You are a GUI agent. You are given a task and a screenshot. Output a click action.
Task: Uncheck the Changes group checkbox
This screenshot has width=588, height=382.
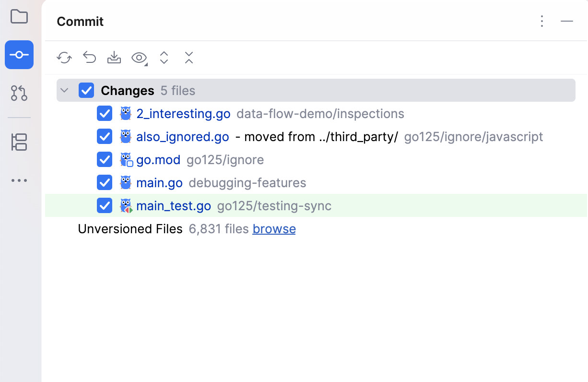[86, 90]
